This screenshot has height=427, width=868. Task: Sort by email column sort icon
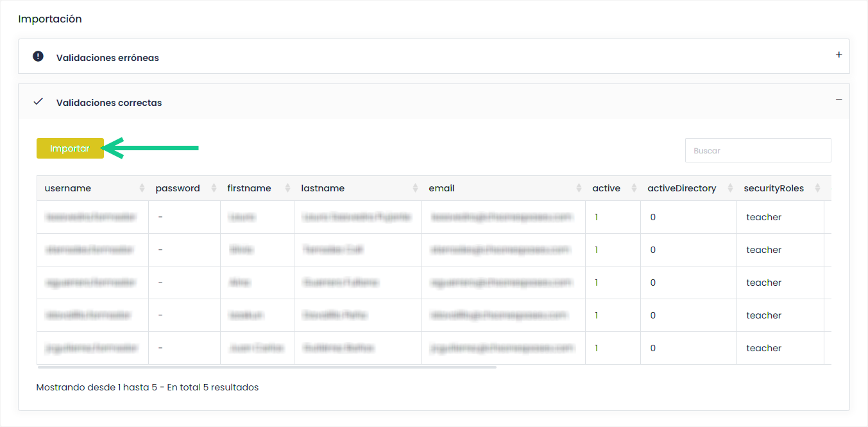579,188
